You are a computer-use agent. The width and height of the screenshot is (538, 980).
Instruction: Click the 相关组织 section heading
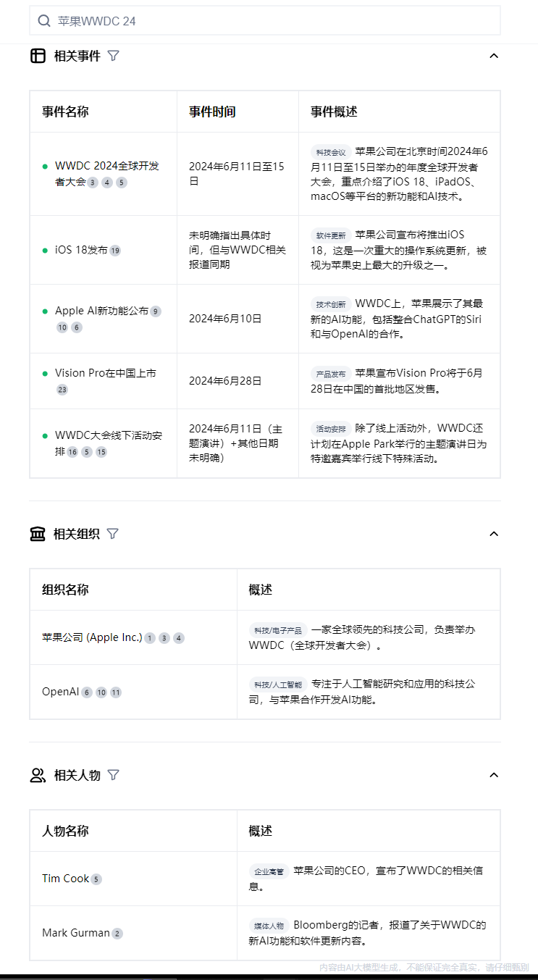pyautogui.click(x=77, y=534)
